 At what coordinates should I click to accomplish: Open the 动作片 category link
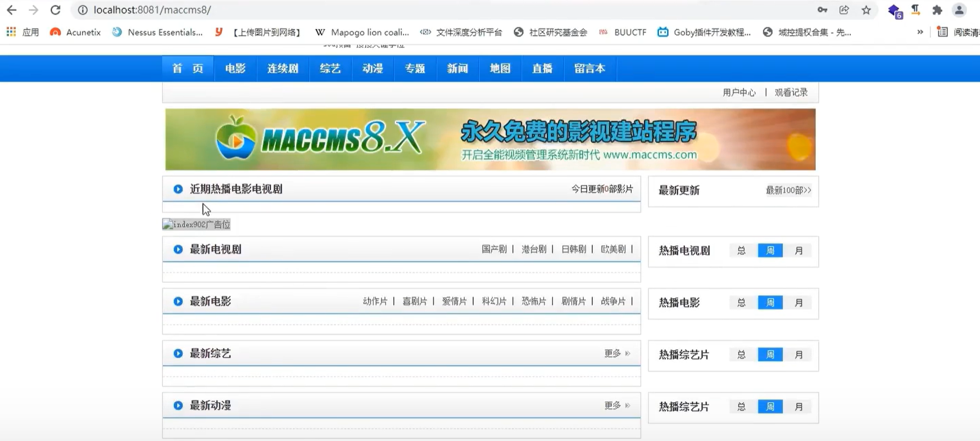pyautogui.click(x=375, y=301)
